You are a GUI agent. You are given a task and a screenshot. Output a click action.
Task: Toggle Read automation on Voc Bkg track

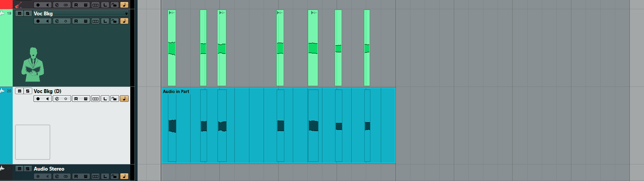(x=76, y=21)
